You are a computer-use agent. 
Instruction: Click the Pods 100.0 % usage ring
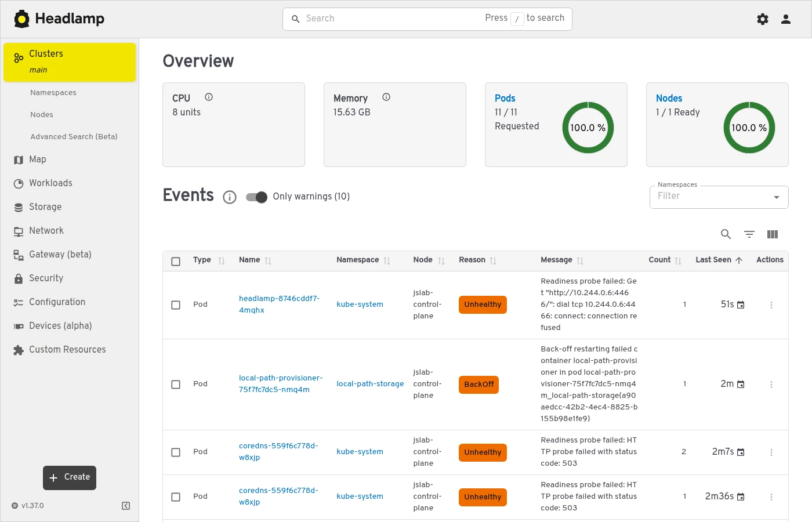(x=588, y=128)
